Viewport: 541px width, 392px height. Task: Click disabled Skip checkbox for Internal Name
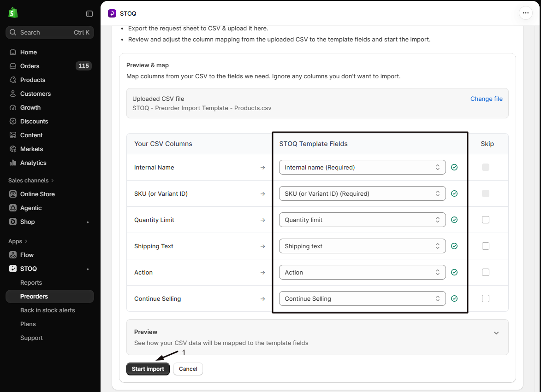click(486, 167)
